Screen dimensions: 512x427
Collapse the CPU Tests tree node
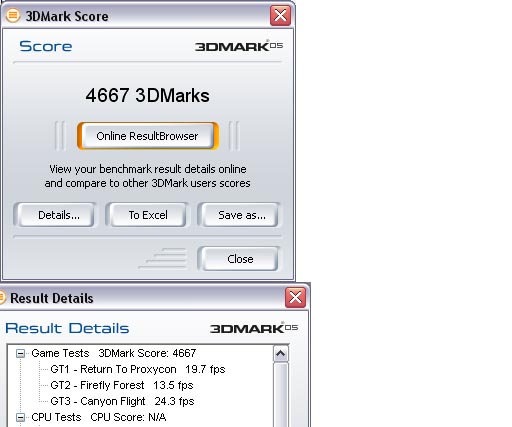[x=20, y=417]
